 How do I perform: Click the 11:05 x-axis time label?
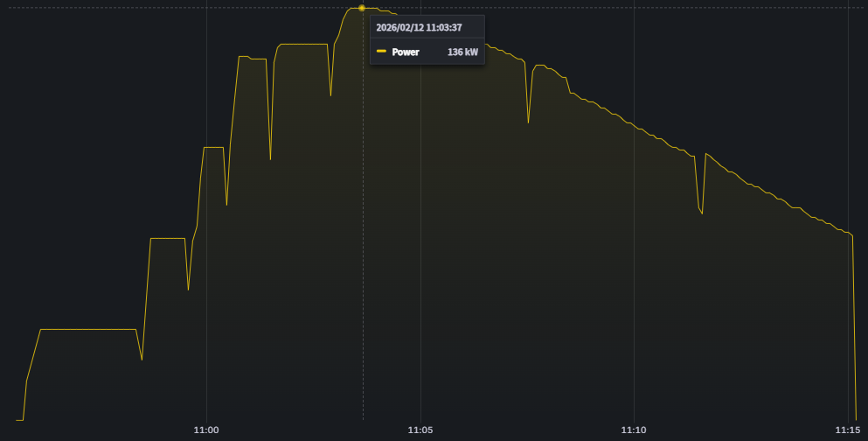(420, 430)
